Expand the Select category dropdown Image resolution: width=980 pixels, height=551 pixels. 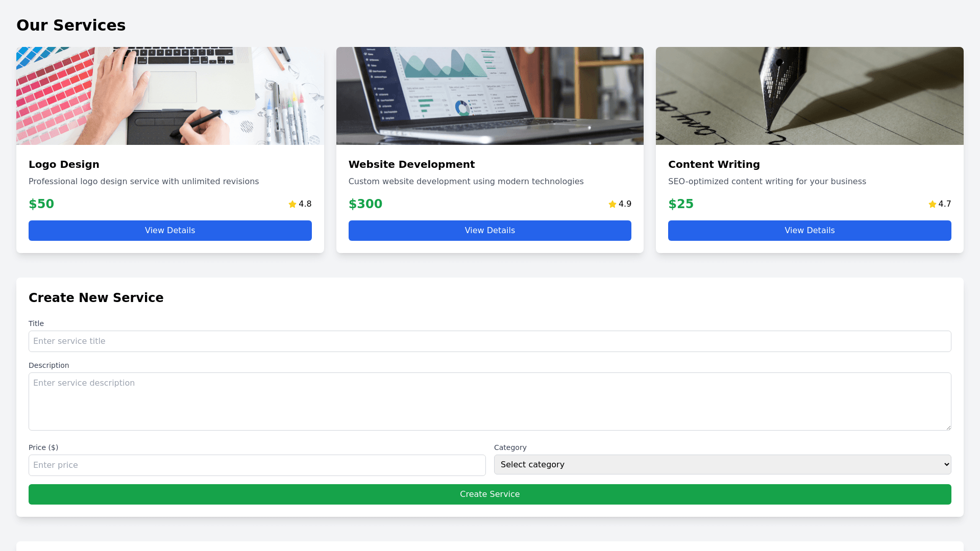[722, 465]
